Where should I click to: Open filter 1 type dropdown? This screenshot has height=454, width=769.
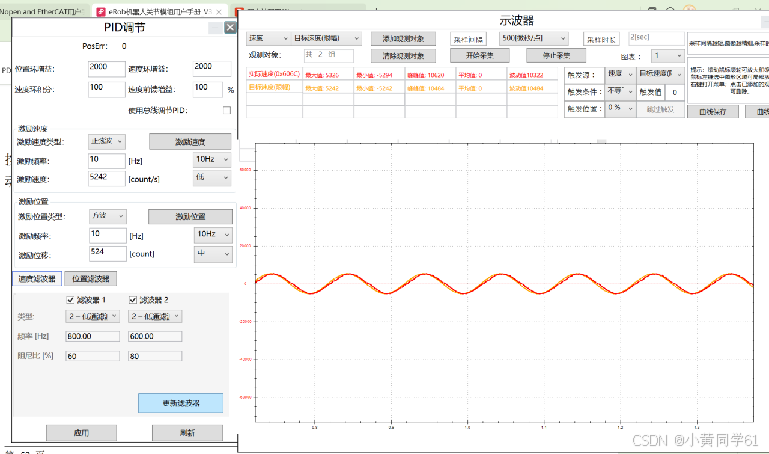point(92,317)
